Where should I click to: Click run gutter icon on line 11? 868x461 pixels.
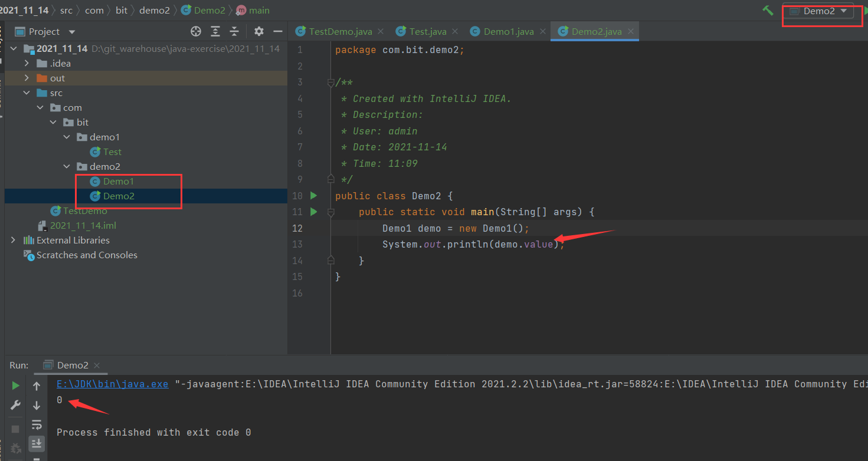[313, 212]
